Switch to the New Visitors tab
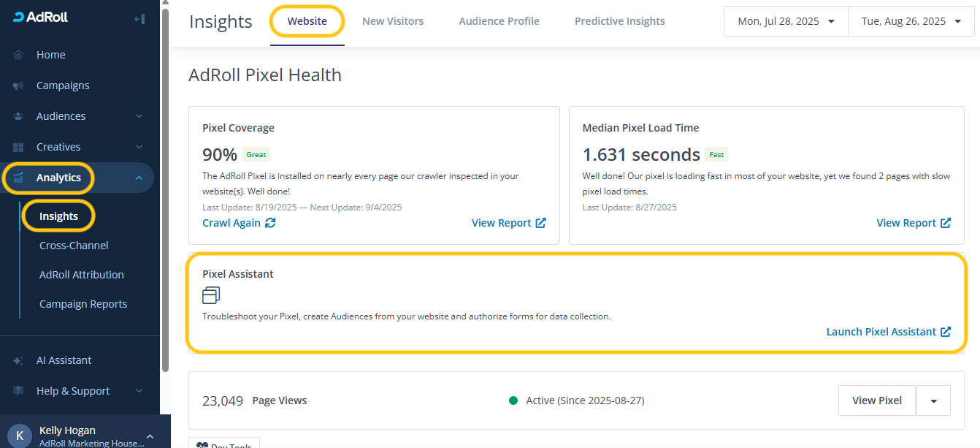980x448 pixels. [393, 21]
